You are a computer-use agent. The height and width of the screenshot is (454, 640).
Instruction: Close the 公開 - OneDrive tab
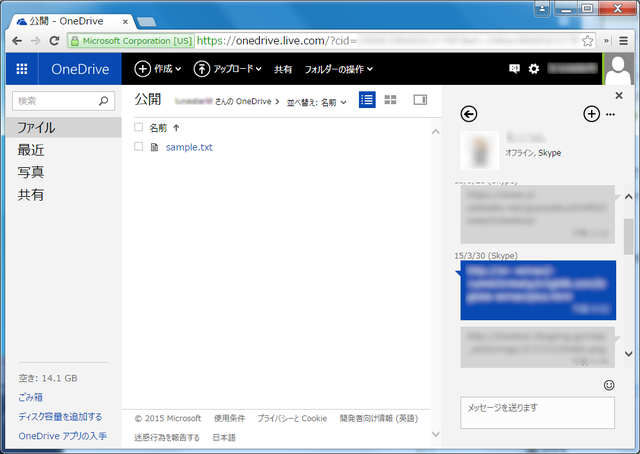(125, 22)
